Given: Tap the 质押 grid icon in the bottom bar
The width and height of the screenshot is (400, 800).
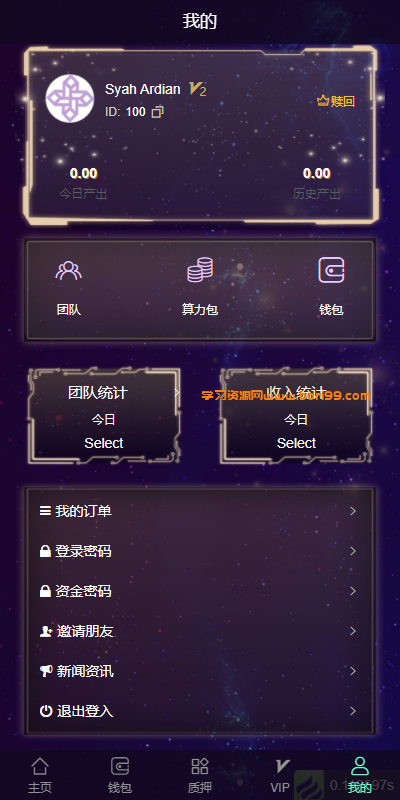Looking at the screenshot, I should (x=200, y=766).
